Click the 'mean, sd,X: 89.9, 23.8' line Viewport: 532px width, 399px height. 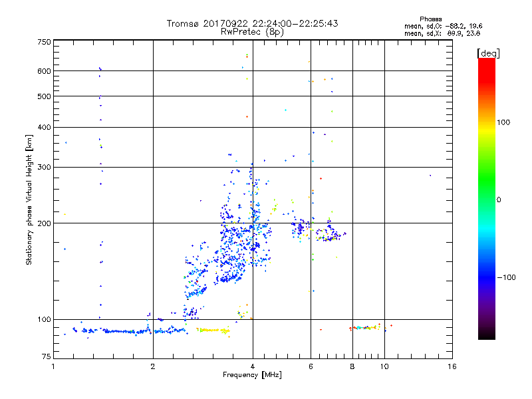[x=442, y=33]
